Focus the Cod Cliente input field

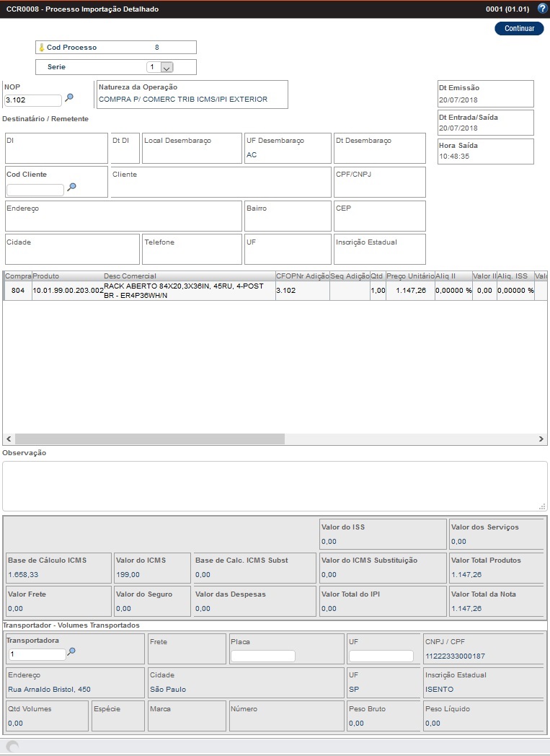(35, 190)
